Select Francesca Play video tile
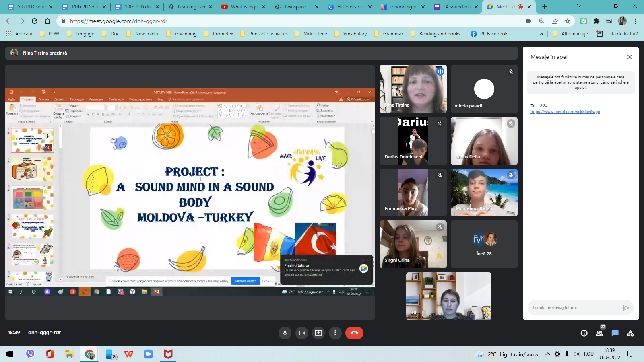Image resolution: width=644 pixels, height=362 pixels. (413, 193)
